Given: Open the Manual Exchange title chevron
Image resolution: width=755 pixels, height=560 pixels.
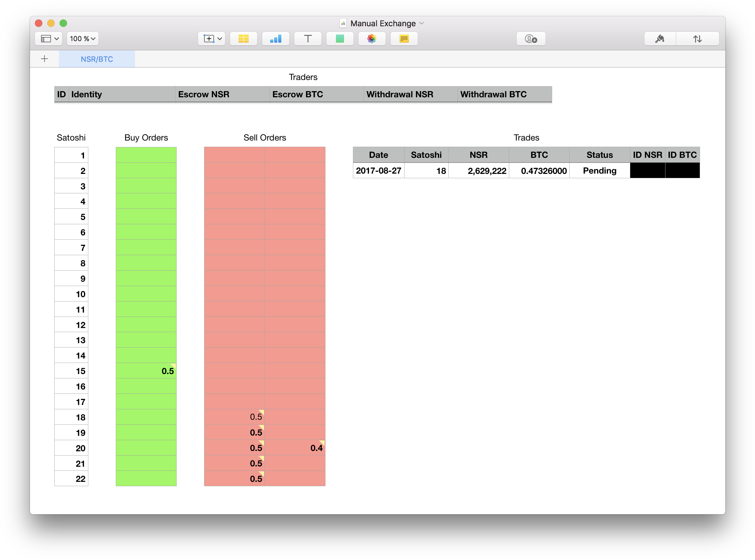Looking at the screenshot, I should [422, 23].
